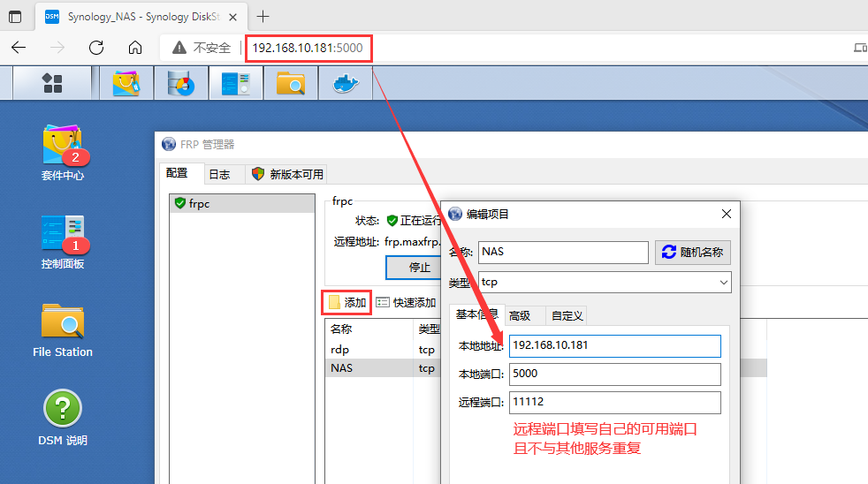The width and height of the screenshot is (868, 484).
Task: Go back in the browser
Action: (19, 48)
